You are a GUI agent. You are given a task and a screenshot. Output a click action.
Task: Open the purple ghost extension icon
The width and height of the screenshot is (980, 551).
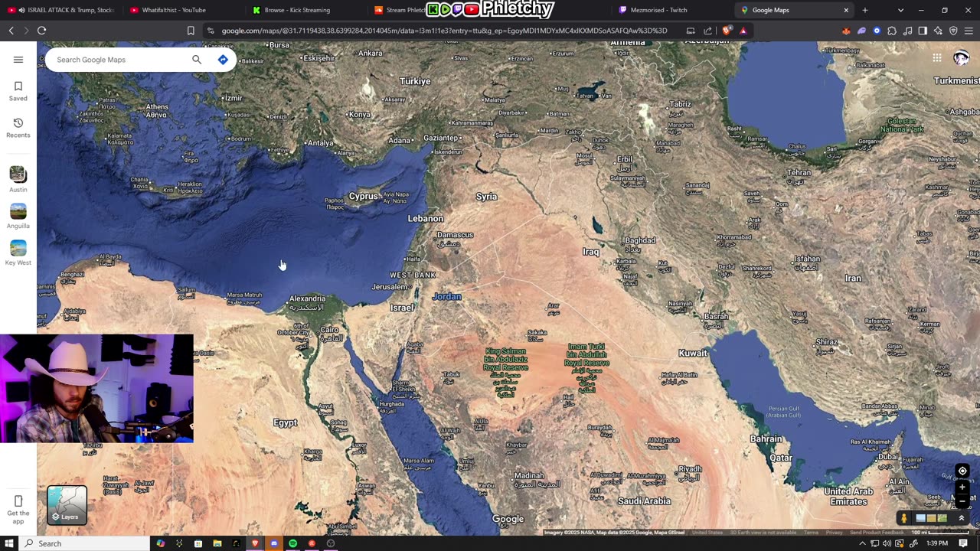[x=861, y=31]
